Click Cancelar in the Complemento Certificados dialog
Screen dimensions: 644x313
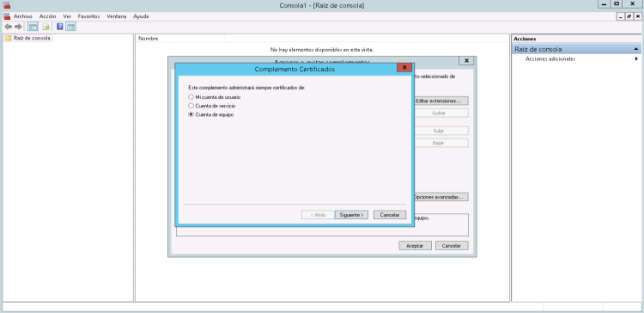(x=390, y=215)
